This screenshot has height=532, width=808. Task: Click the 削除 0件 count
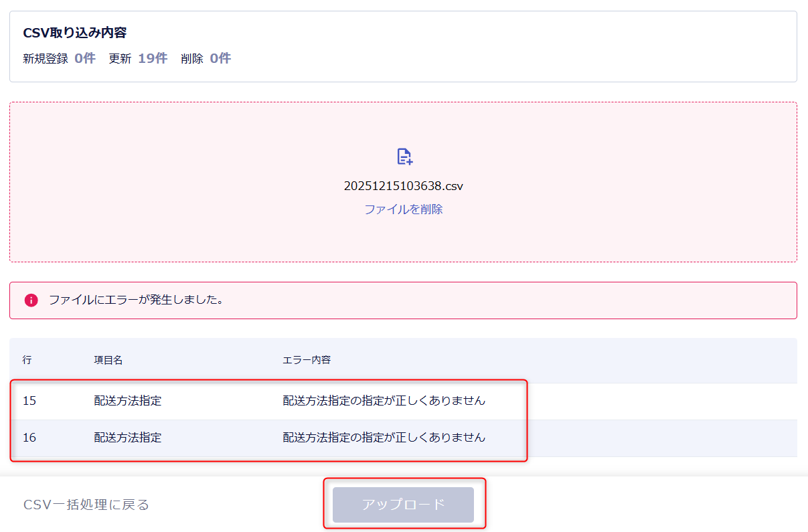206,59
